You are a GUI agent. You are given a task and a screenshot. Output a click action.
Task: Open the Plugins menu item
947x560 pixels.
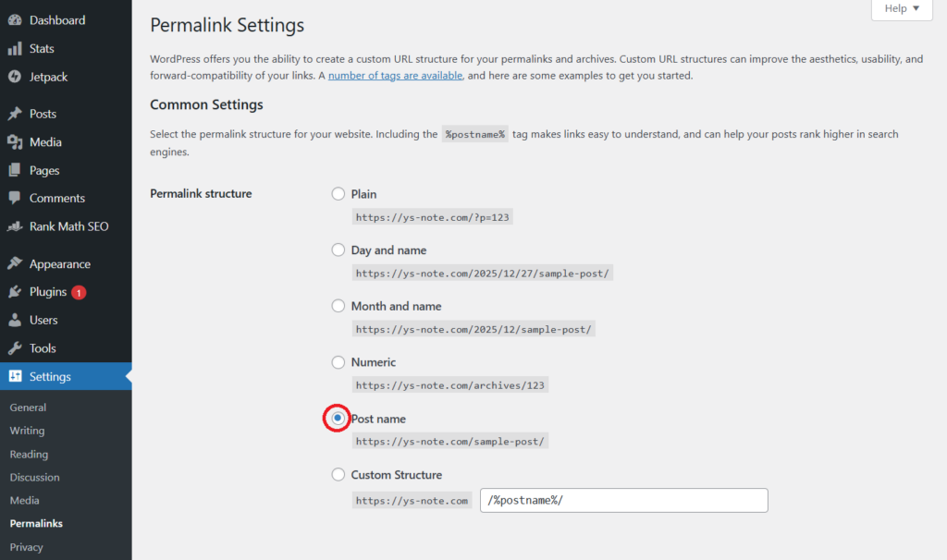point(48,292)
